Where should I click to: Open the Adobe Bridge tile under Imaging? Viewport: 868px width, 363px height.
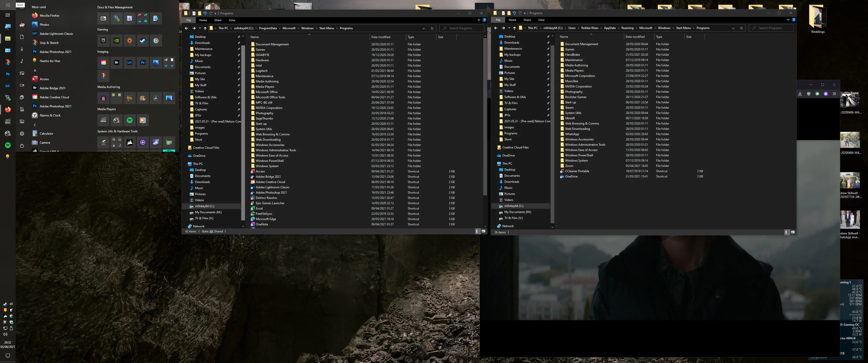point(117,63)
